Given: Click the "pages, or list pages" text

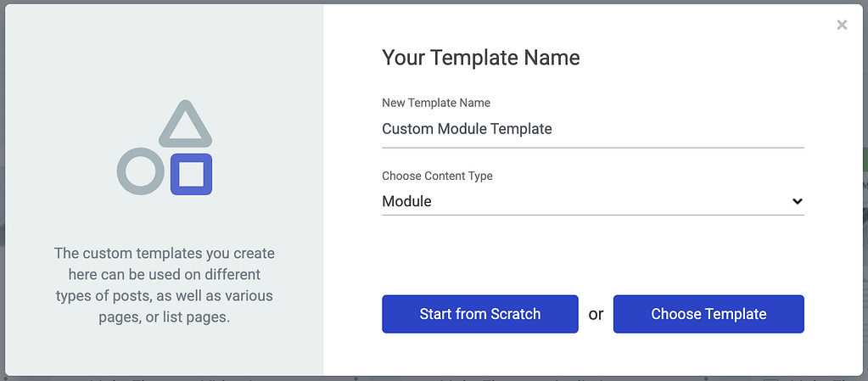Looking at the screenshot, I should [164, 317].
